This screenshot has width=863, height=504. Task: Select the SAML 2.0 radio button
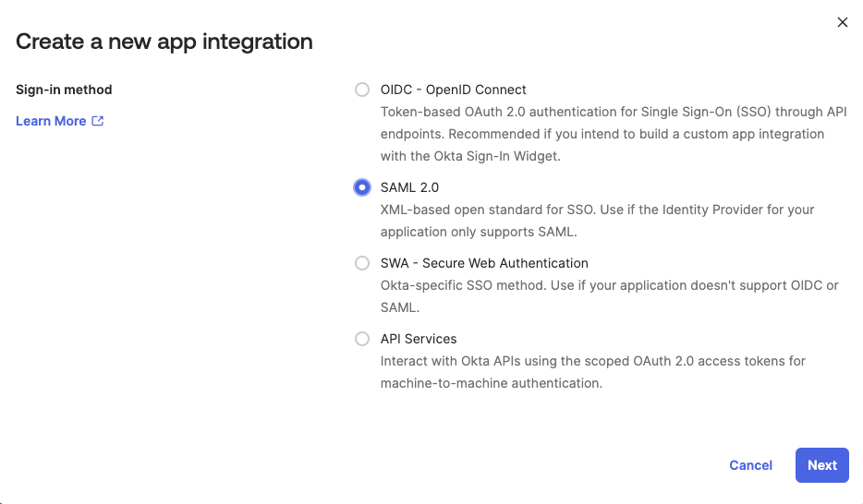(x=362, y=187)
